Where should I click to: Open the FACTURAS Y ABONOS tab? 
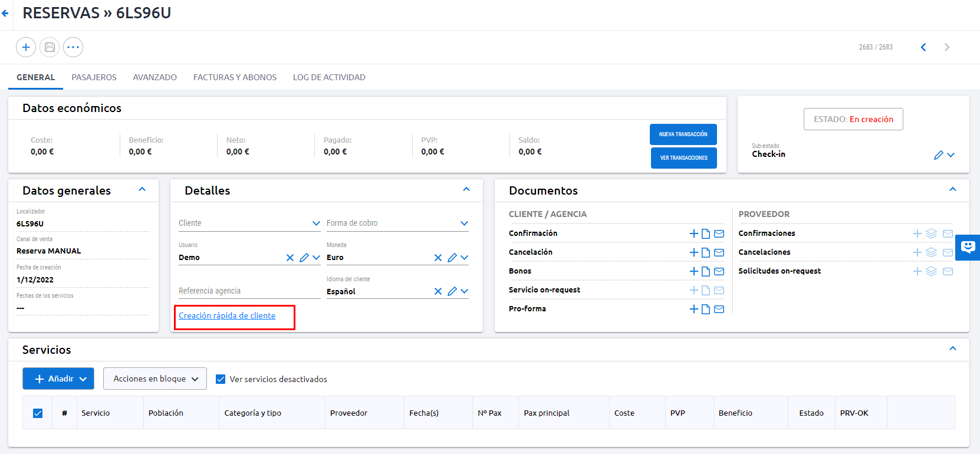235,77
